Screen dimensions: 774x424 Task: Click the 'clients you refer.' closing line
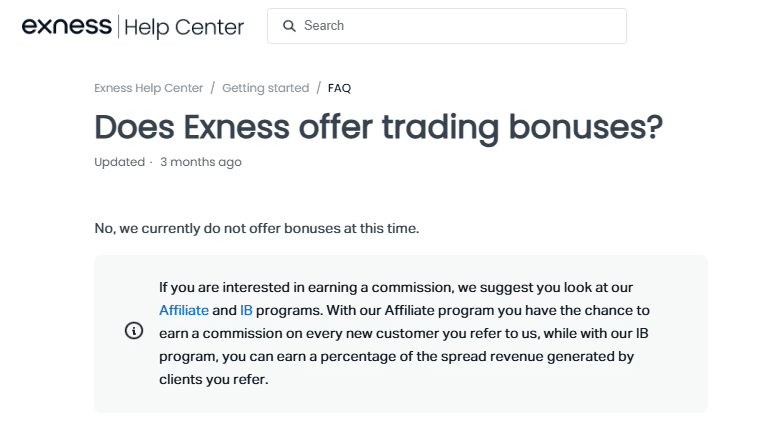(214, 380)
